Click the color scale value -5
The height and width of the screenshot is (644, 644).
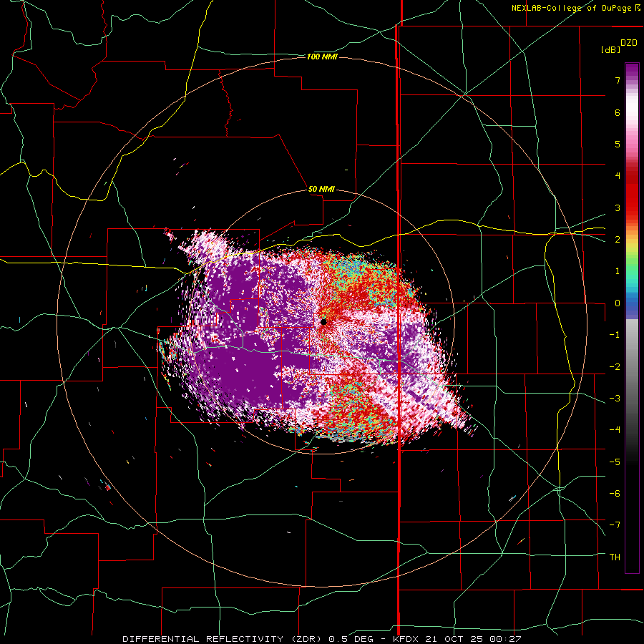[615, 462]
